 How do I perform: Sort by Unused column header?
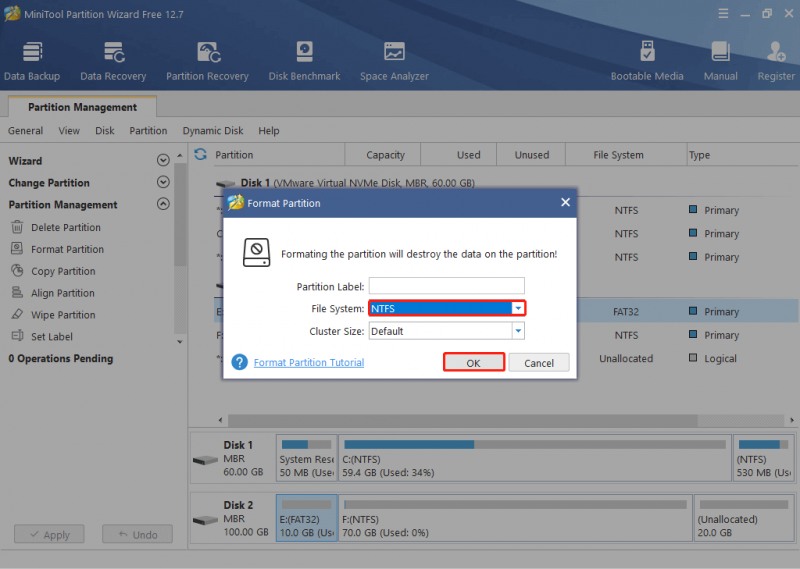click(531, 155)
